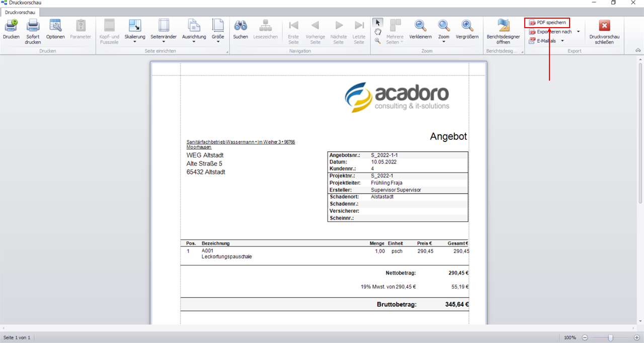Select the magnifier tool in Zoom group
Viewport: 644px width, 343px height.
coord(378,41)
